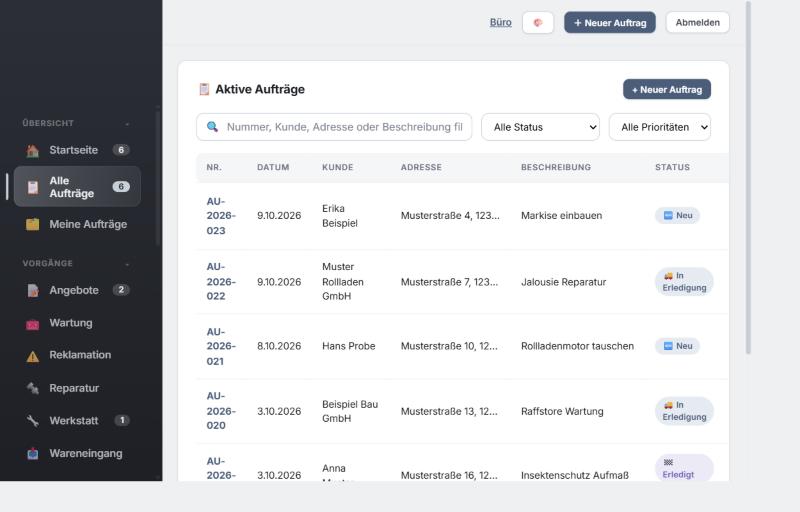Viewport: 800px width, 512px height.
Task: Click description Raffstore Wartung
Action: click(562, 412)
